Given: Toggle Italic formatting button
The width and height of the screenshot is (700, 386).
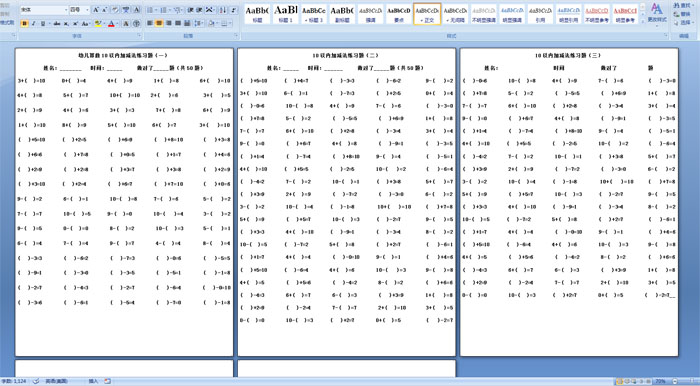Looking at the screenshot, I should coord(33,23).
